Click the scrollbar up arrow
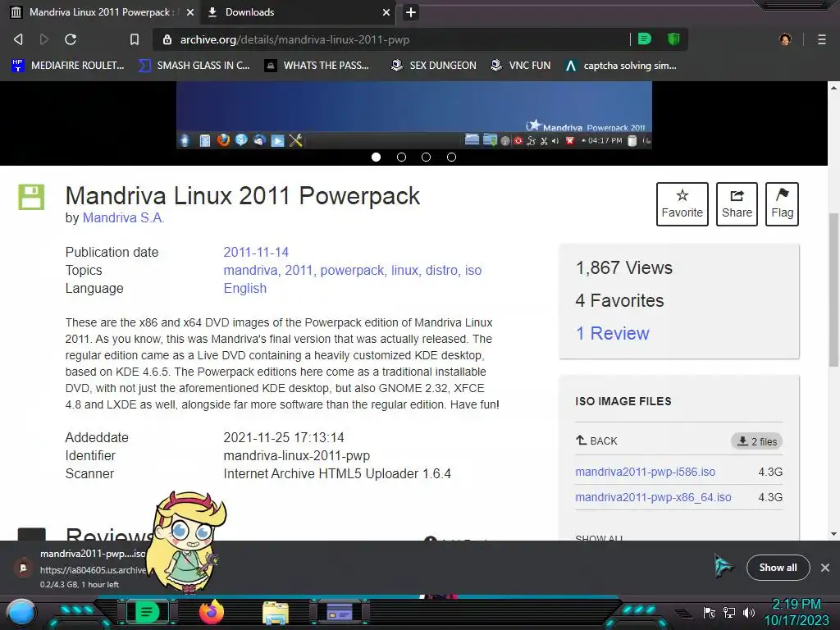 [x=833, y=87]
